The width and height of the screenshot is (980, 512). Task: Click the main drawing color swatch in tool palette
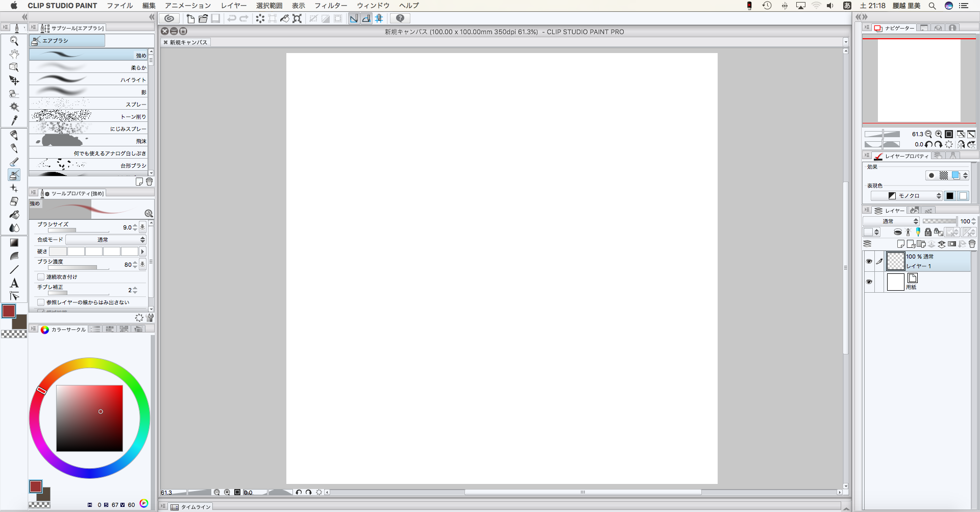click(9, 311)
